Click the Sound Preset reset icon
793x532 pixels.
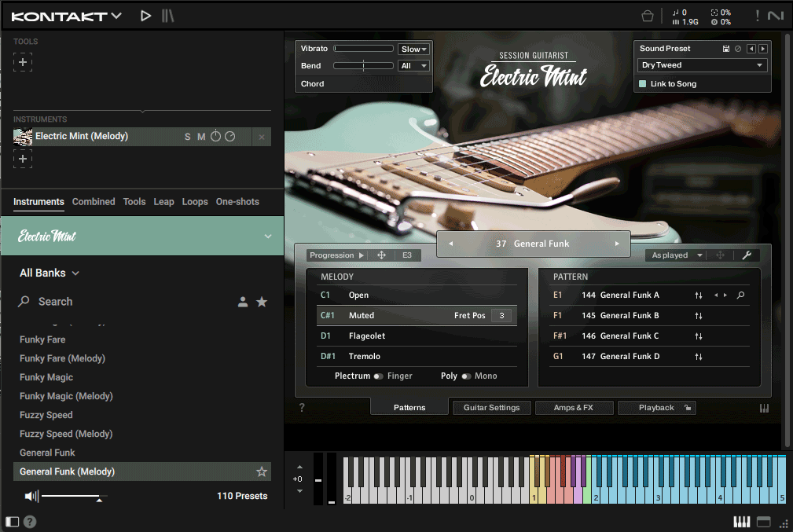pos(738,49)
